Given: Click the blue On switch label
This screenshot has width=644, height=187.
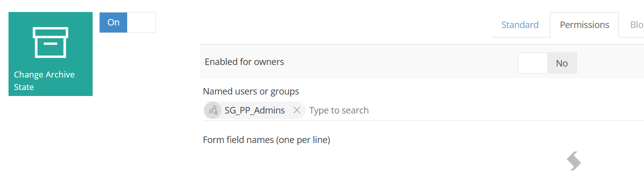Looking at the screenshot, I should point(113,22).
